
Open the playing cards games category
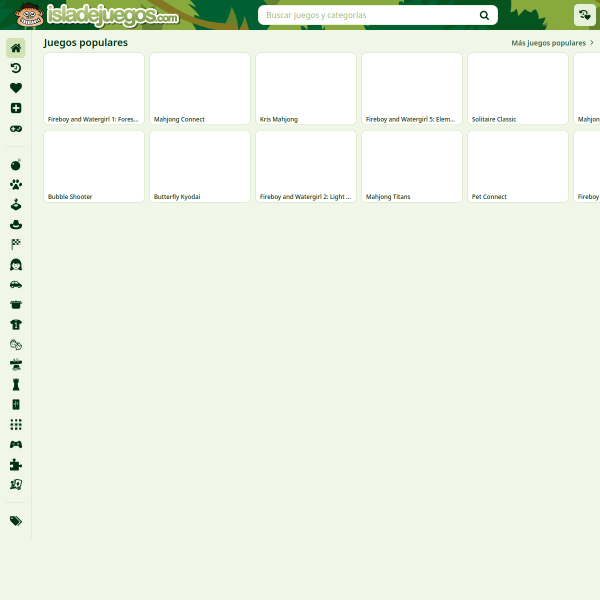pyautogui.click(x=16, y=484)
